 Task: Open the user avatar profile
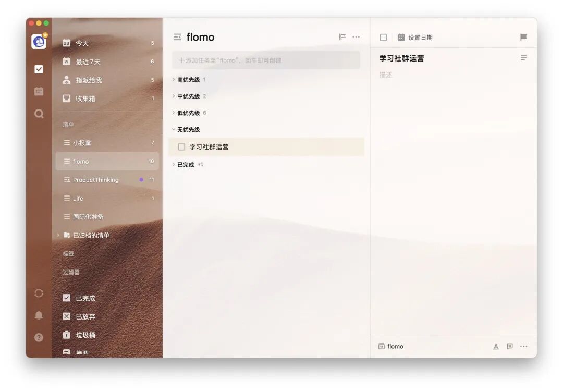(x=39, y=42)
